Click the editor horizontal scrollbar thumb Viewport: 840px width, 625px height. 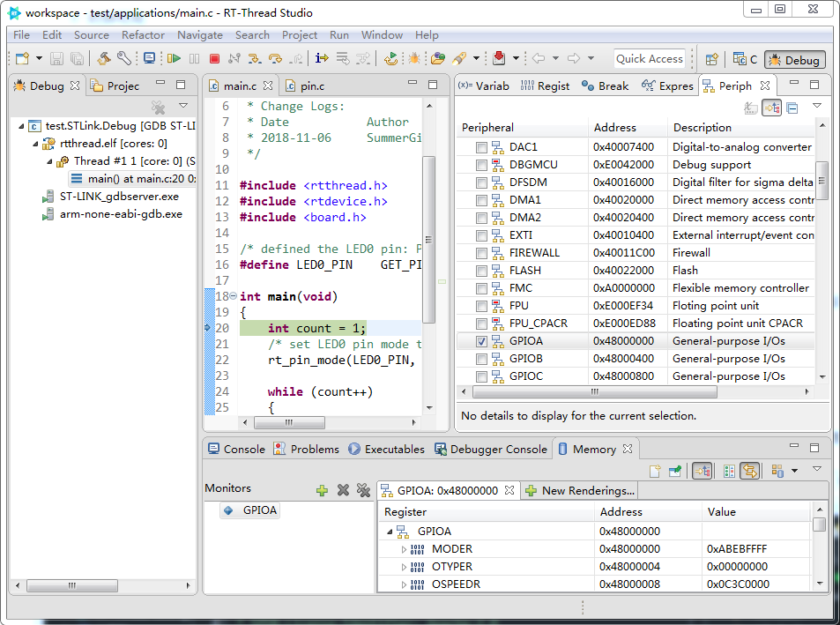[x=289, y=422]
